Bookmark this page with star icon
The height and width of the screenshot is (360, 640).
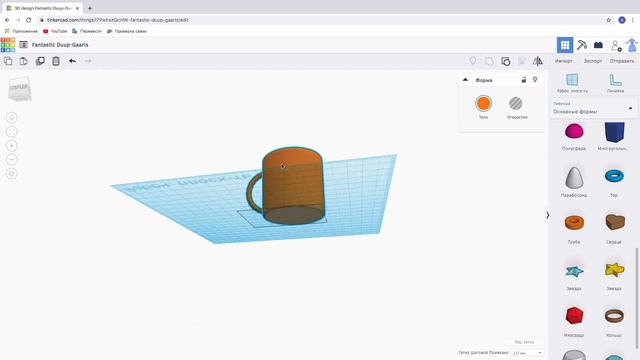[x=609, y=20]
